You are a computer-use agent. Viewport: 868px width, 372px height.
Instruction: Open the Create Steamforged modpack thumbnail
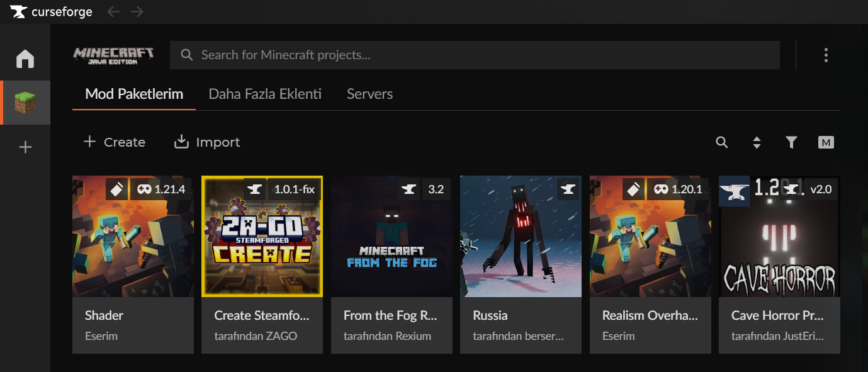pyautogui.click(x=262, y=236)
